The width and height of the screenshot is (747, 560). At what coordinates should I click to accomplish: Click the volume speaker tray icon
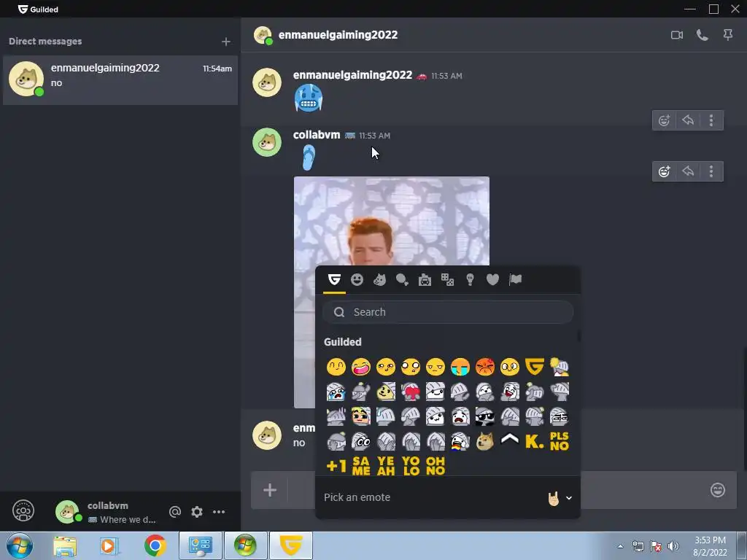tap(673, 546)
